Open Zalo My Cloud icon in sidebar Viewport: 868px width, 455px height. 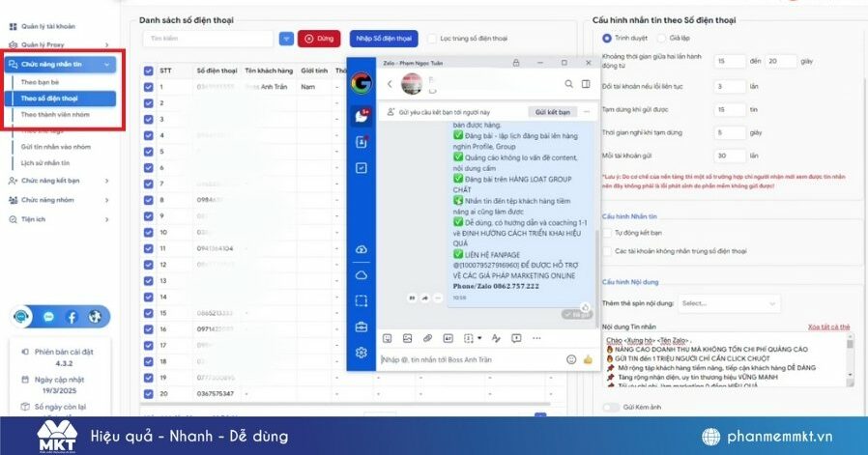(x=361, y=275)
